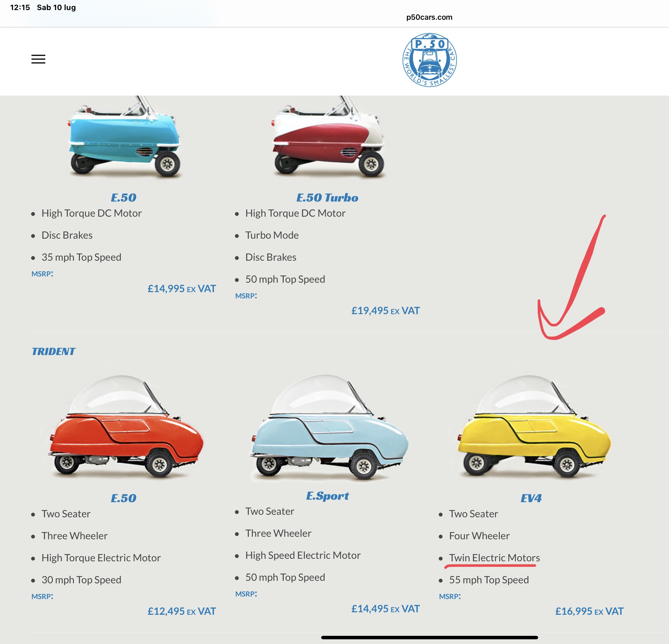669x644 pixels.
Task: Click the MSRP label under the turquoise E.50
Action: [x=42, y=274]
